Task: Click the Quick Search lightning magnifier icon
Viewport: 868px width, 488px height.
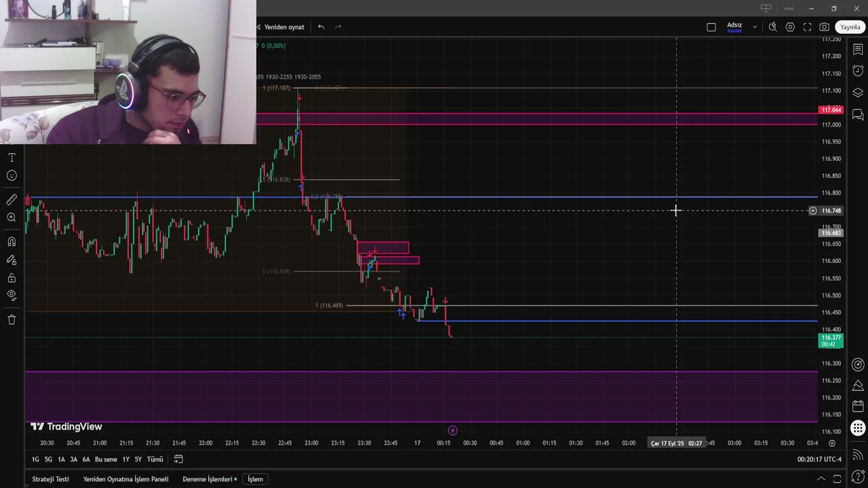Action: click(x=773, y=27)
